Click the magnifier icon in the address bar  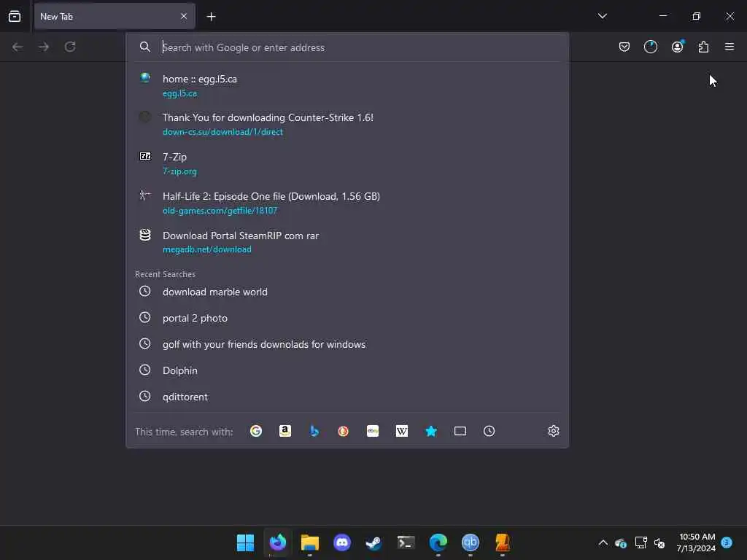click(x=145, y=47)
